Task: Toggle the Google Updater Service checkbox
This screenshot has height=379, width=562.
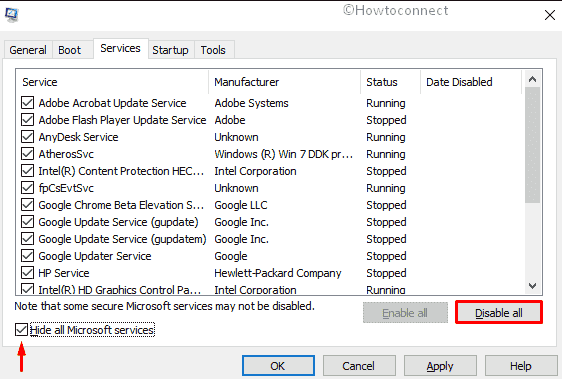Action: click(x=28, y=256)
